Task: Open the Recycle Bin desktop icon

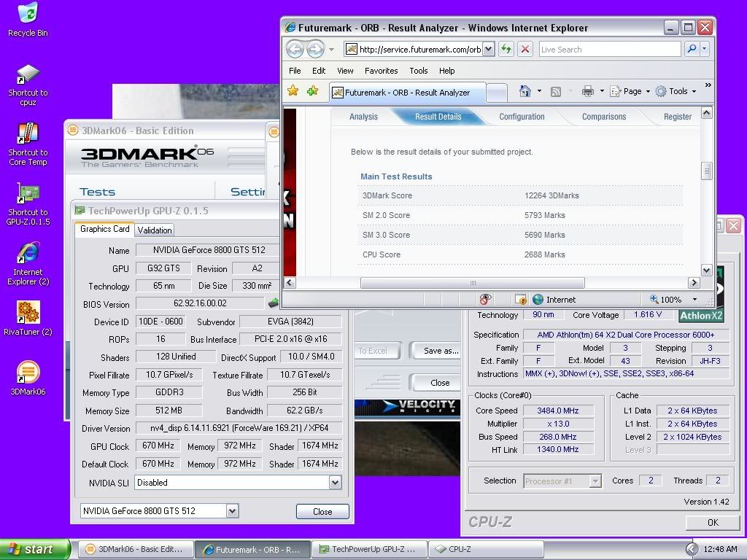Action: coord(28,20)
